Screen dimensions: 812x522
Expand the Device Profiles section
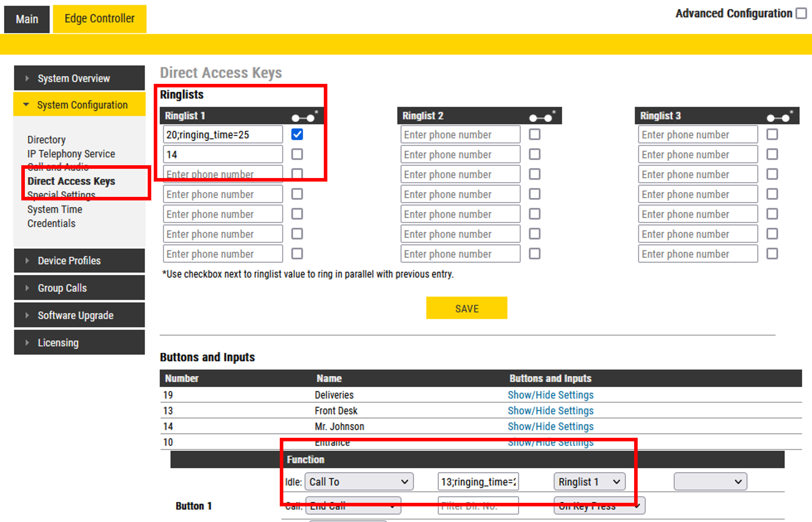coord(27,260)
